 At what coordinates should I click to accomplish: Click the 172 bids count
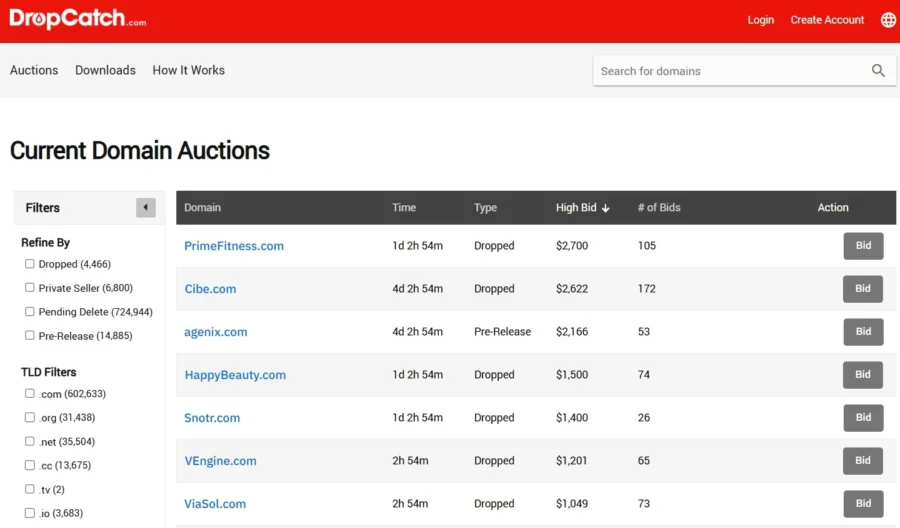pyautogui.click(x=647, y=289)
